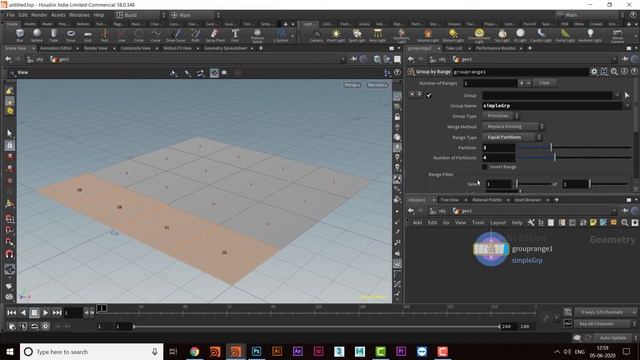Switch to the Geometry Spreadsheet tab
Viewport: 640px width, 360px height.
(x=226, y=49)
